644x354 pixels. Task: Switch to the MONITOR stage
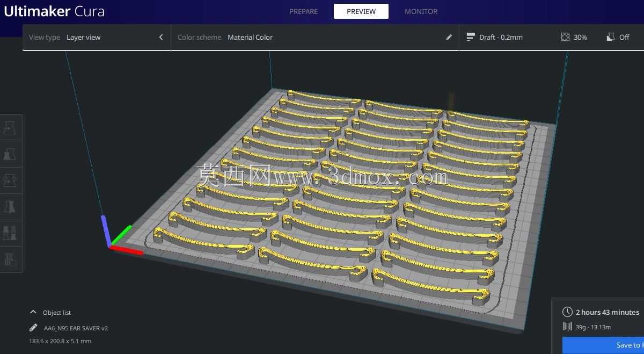point(421,11)
